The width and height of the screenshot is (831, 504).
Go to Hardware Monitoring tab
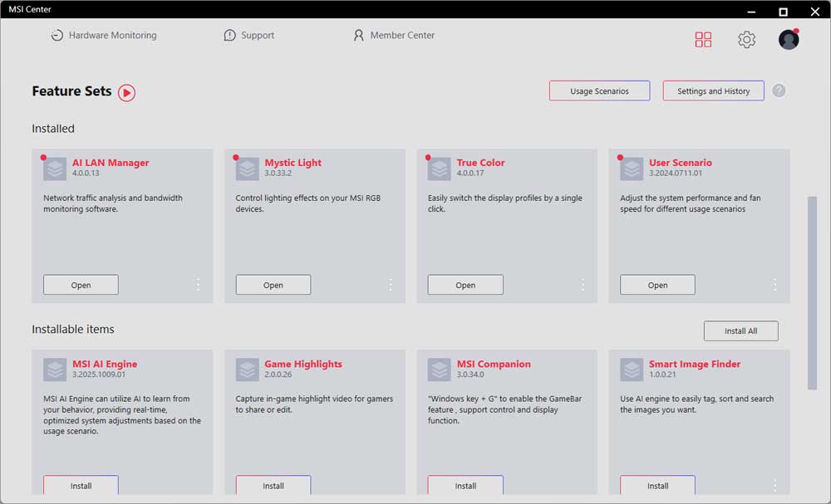tap(104, 36)
